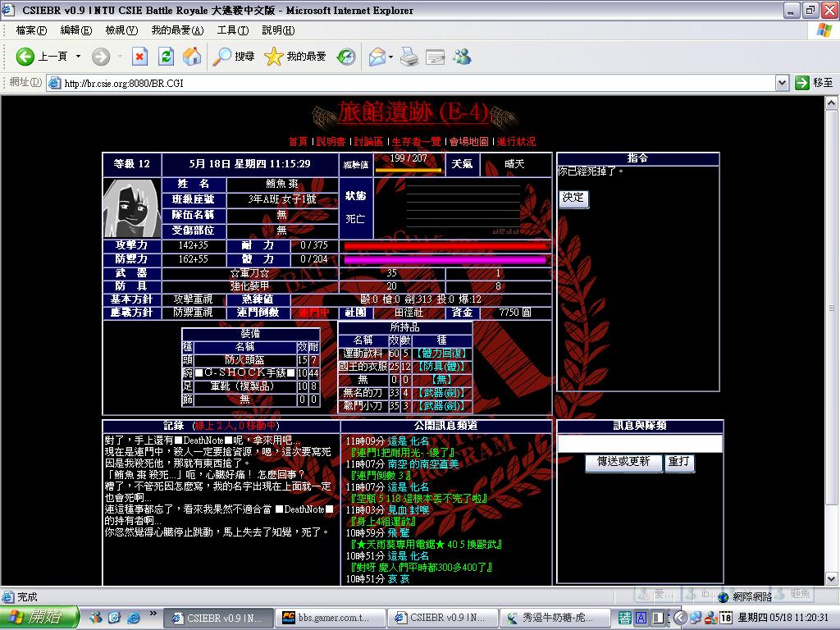Open the Mail button dropdown arrow

(x=391, y=57)
